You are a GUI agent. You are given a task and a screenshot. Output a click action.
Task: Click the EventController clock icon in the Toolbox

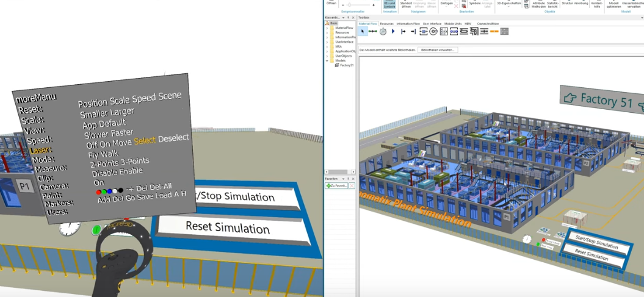pos(383,31)
